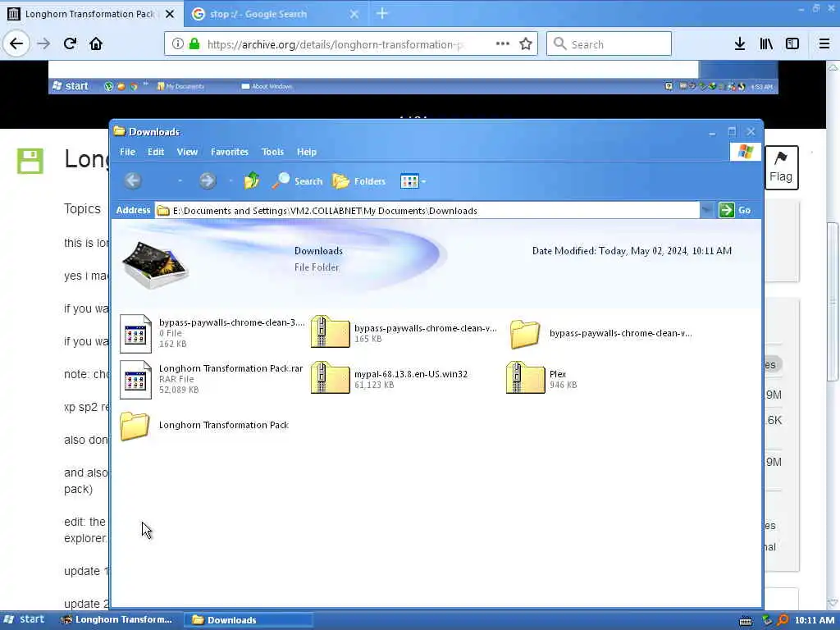Click the browser Forward arrow button
Viewport: 840px width, 630px height.
[43, 44]
